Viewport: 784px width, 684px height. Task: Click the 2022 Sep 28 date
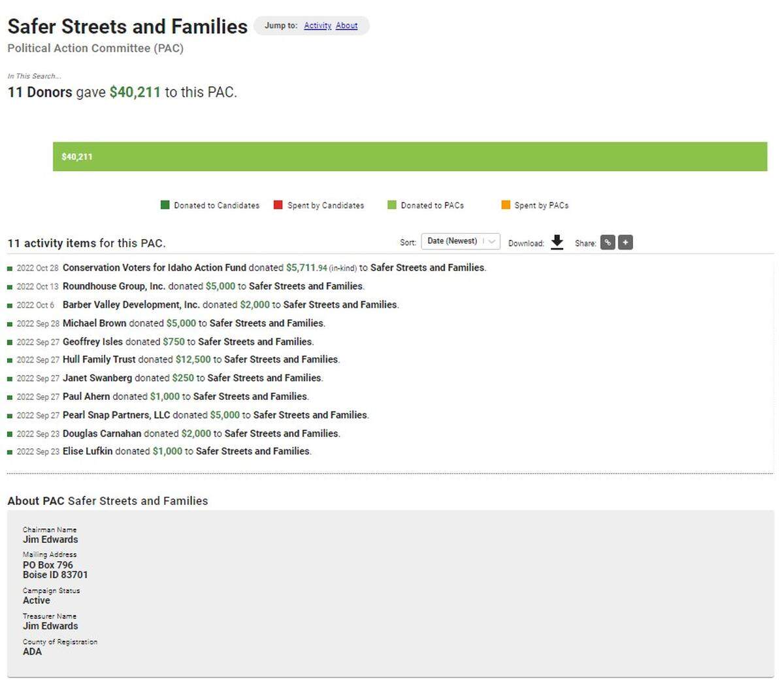click(37, 323)
